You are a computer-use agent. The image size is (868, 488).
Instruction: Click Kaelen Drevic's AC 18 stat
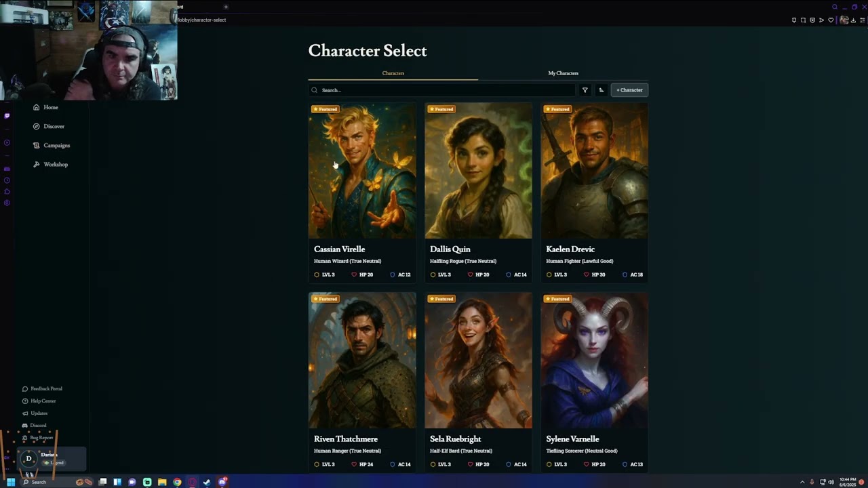pyautogui.click(x=633, y=274)
